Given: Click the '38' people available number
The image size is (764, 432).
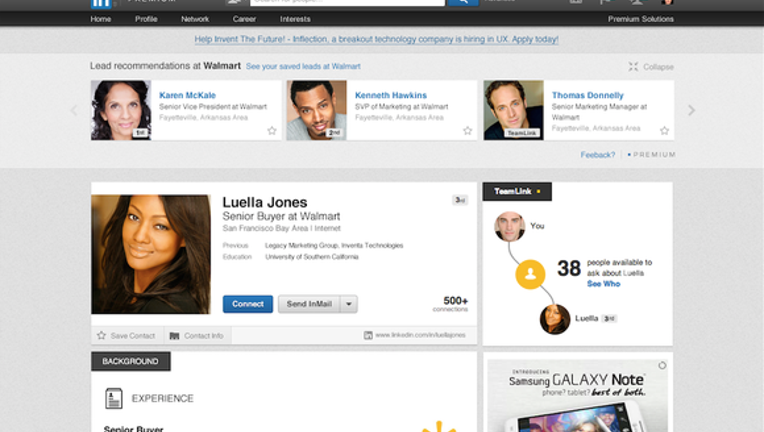Looking at the screenshot, I should click(569, 268).
